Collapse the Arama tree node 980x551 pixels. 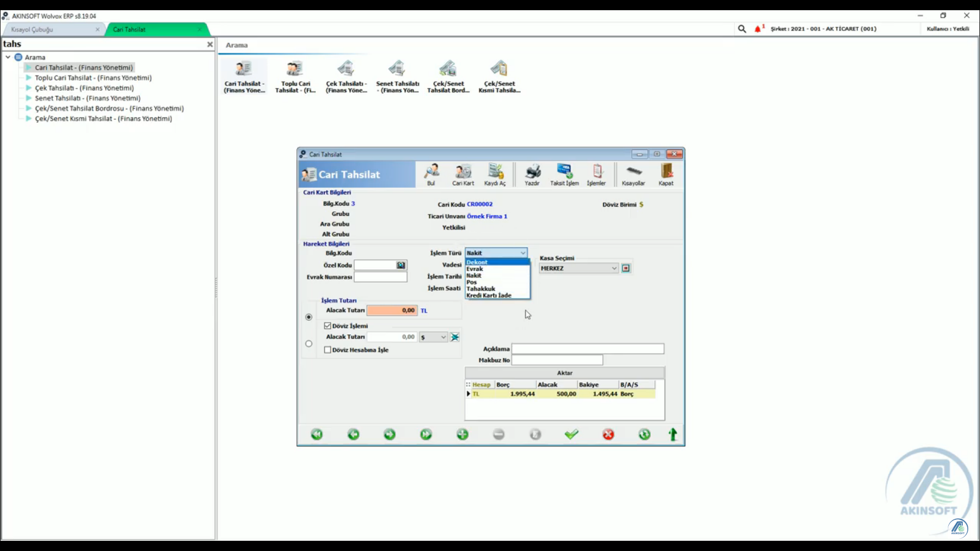click(x=8, y=57)
